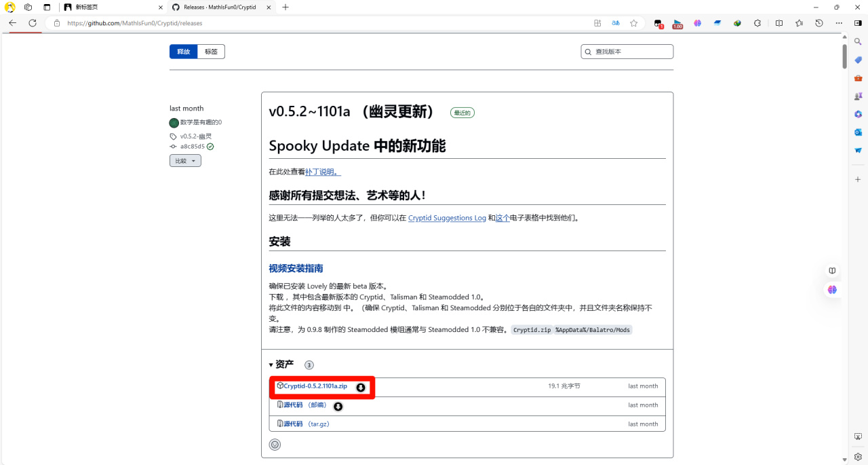Select the 释放 releases tab
This screenshot has width=868, height=465.
183,52
